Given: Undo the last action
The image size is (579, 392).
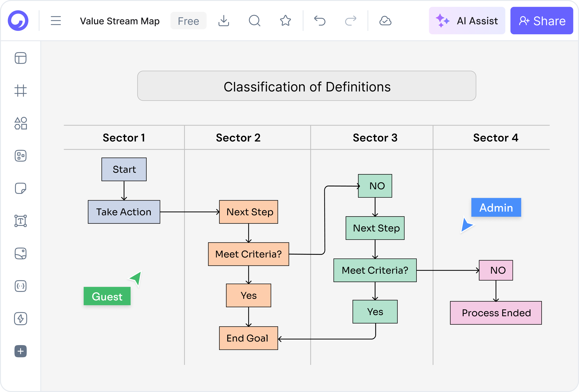Looking at the screenshot, I should click(320, 21).
